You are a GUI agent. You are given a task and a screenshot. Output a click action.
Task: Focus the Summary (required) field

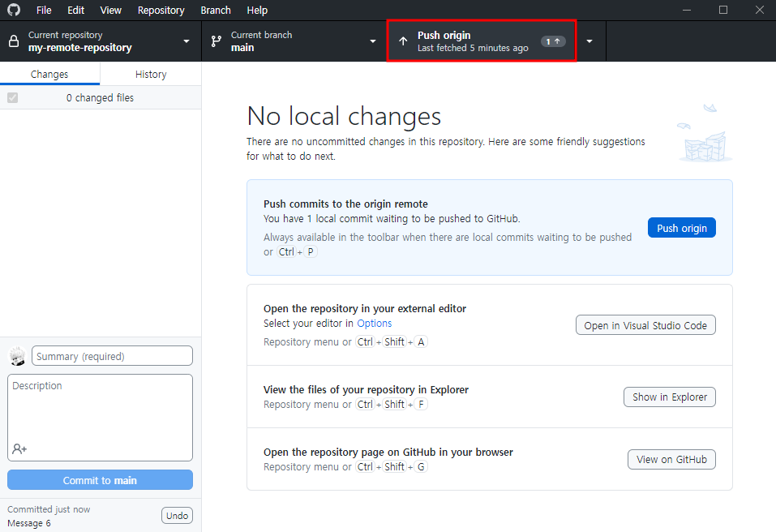(113, 356)
